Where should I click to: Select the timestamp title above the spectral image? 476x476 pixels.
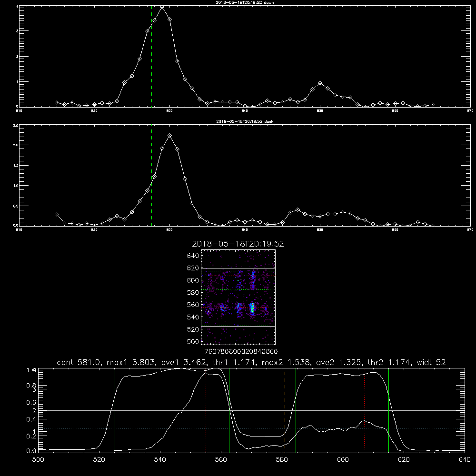click(238, 244)
